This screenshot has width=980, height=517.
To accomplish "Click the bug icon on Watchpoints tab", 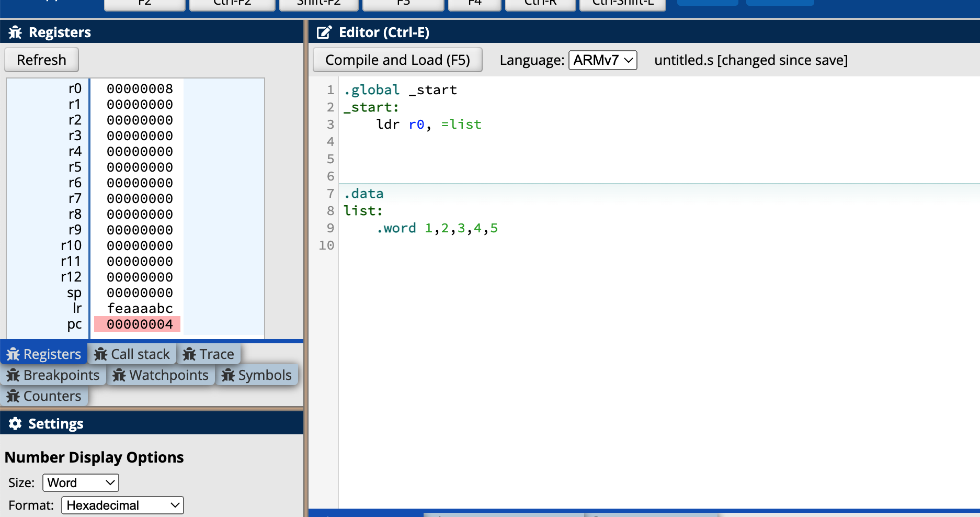I will 119,375.
